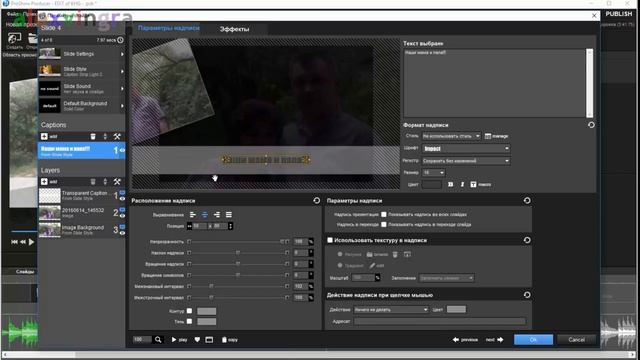
Task: Set caption text to justified alignment
Action: pos(229,215)
